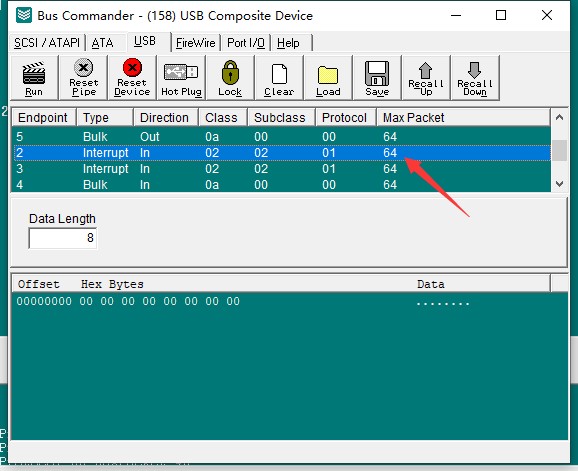Click the endpoint list scroll up arrow
Viewport: 578px width, 471px height.
tap(559, 118)
